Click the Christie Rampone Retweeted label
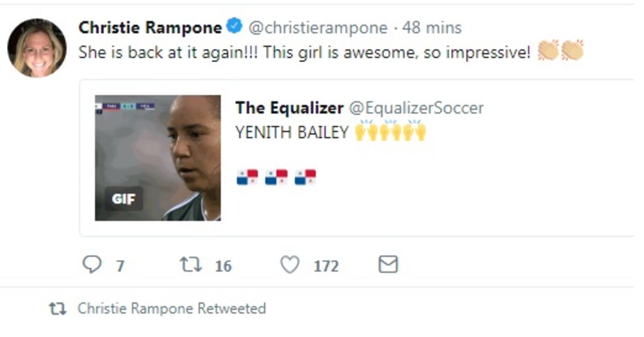This screenshot has height=337, width=644. tap(172, 308)
